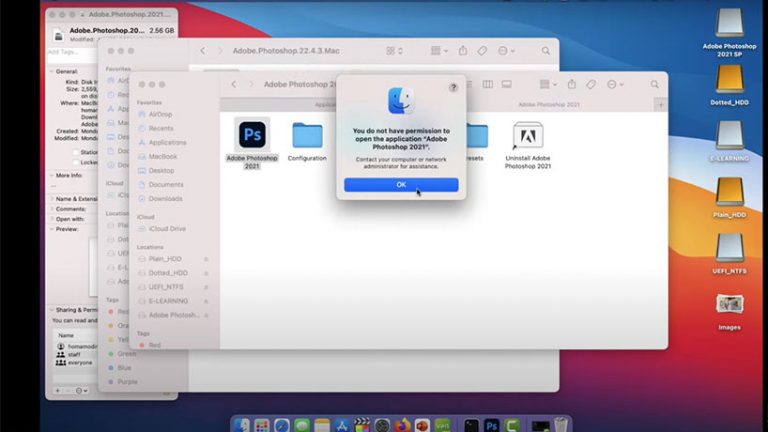
Task: Collapse the General section in the Info window
Action: (51, 72)
